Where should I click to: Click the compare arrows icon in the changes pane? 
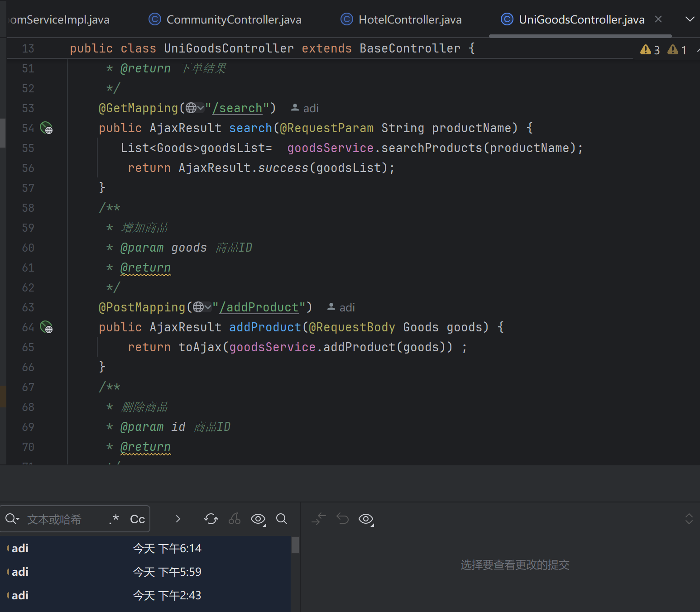(x=319, y=519)
